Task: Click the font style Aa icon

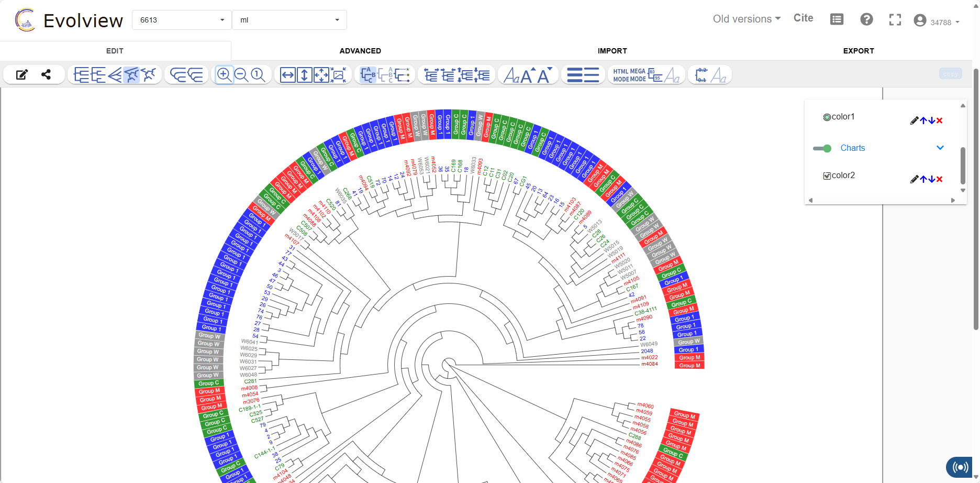Action: (511, 75)
